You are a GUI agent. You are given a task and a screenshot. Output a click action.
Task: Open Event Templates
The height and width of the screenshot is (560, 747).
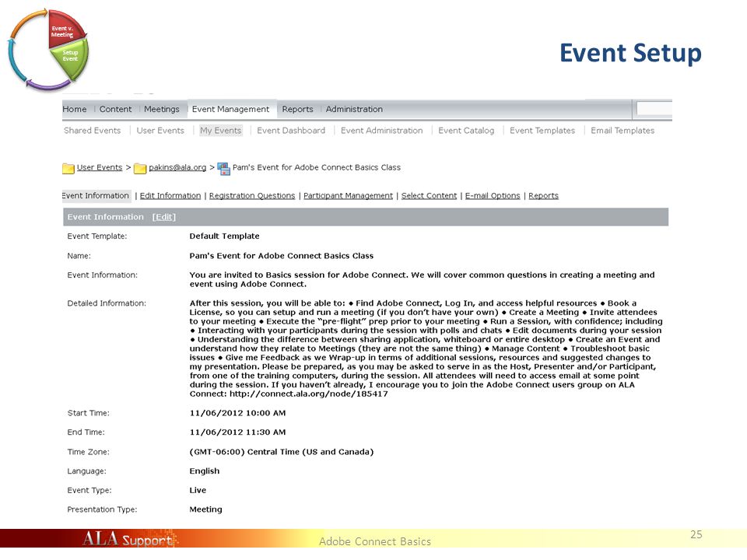point(542,131)
